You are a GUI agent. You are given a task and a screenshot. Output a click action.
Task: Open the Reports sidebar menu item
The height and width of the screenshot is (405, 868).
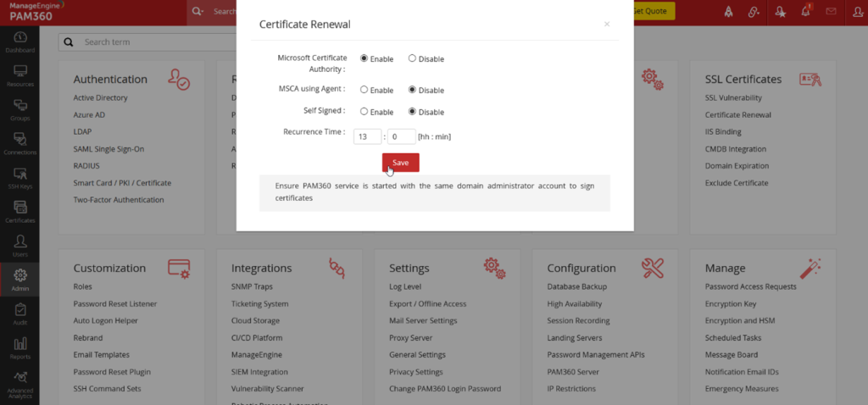point(20,347)
